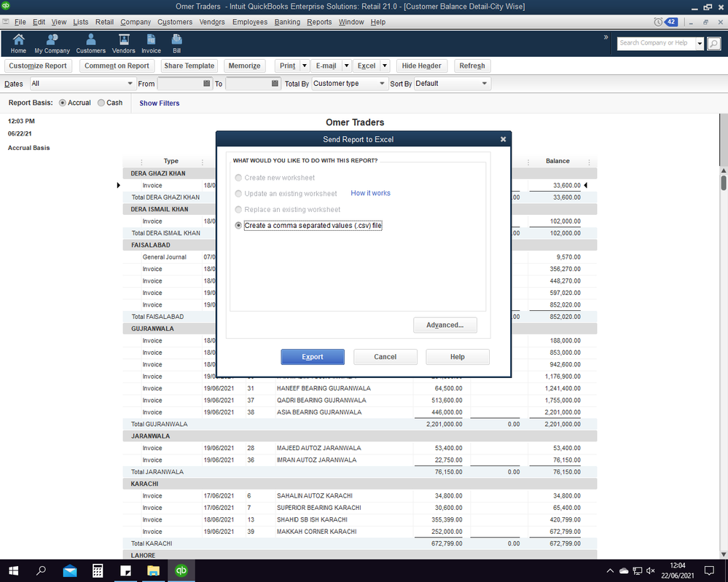Expand the E-mail dropdown arrow
Image resolution: width=728 pixels, height=582 pixels.
(x=346, y=66)
